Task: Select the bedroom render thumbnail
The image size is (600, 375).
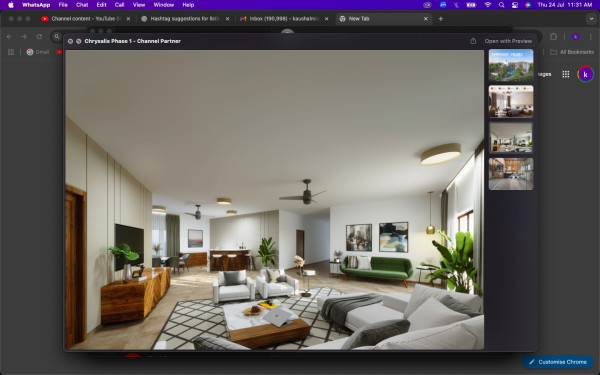Action: coord(511,101)
